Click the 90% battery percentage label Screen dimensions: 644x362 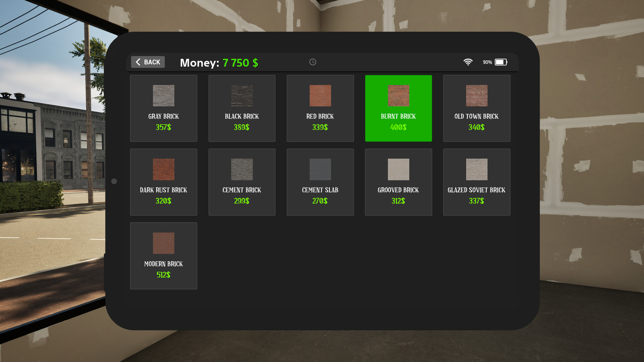click(x=487, y=62)
